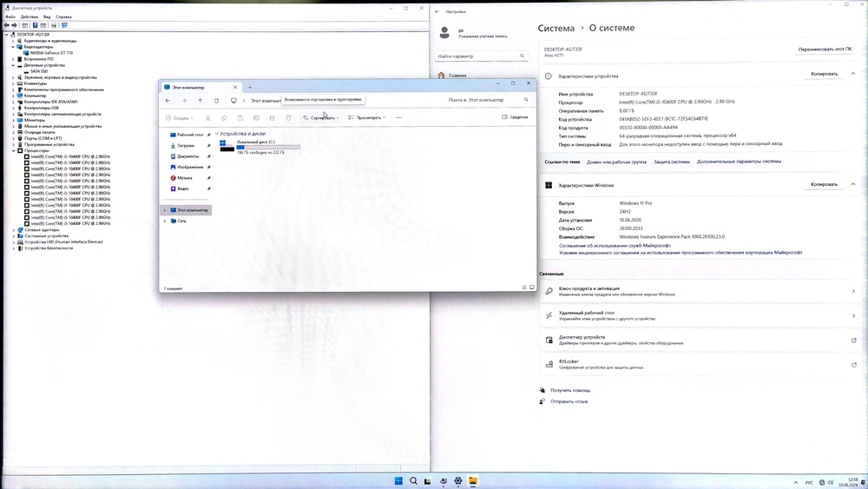The width and height of the screenshot is (868, 489).
Task: Click the pin icon beside Загрузки
Action: coord(208,146)
